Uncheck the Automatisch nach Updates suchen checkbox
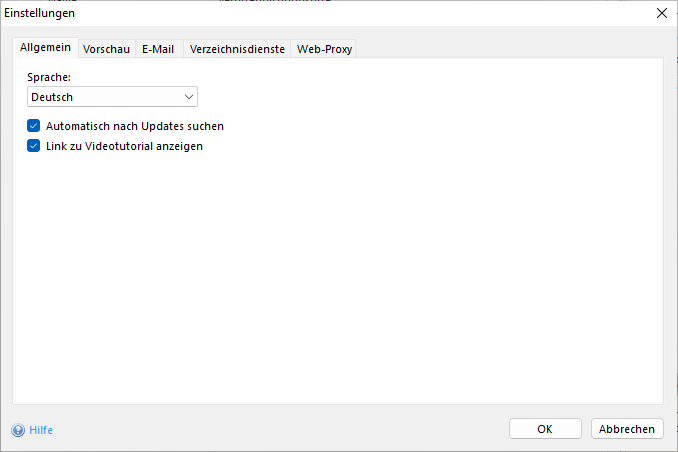Screen dimensions: 678x452 33,126
